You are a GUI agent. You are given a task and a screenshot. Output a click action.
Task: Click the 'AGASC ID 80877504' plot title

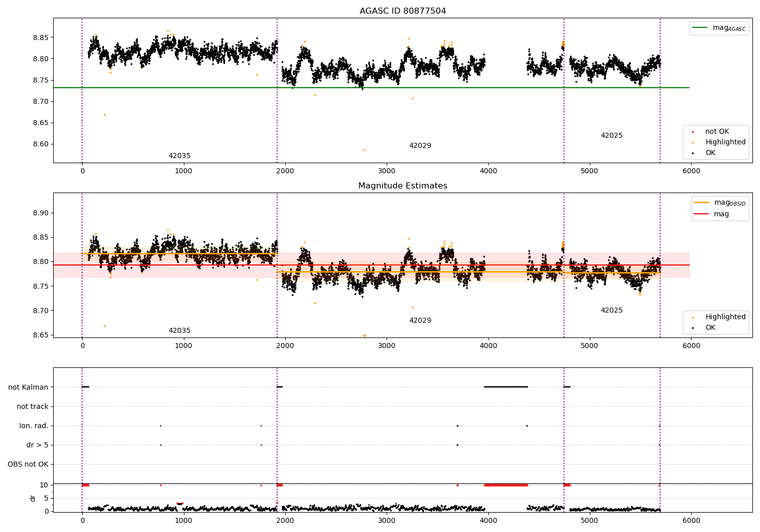click(x=403, y=11)
